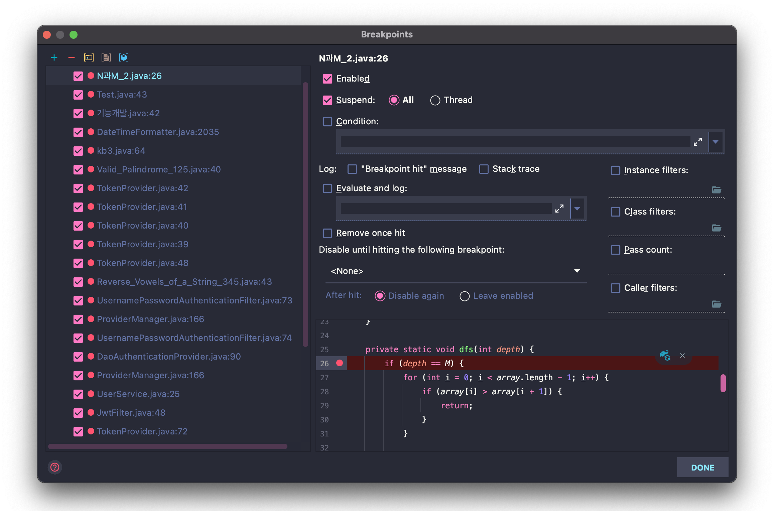Click the group by file icon
This screenshot has width=774, height=532.
coord(106,57)
